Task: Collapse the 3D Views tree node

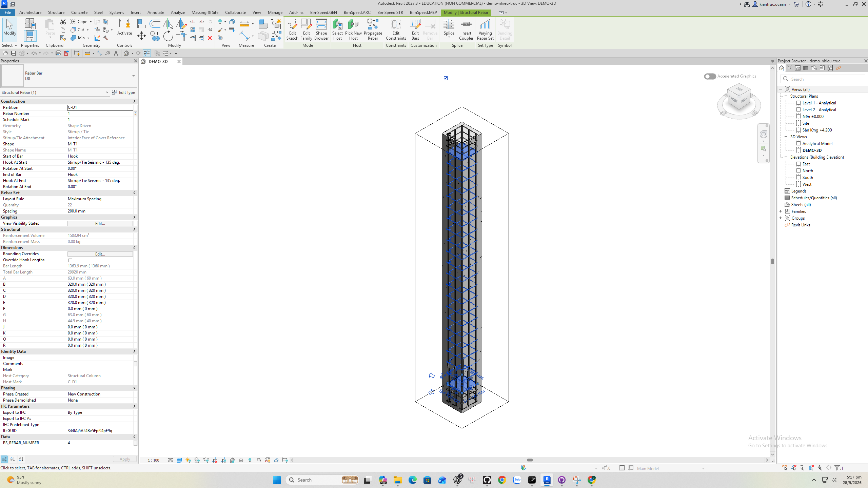Action: click(786, 137)
